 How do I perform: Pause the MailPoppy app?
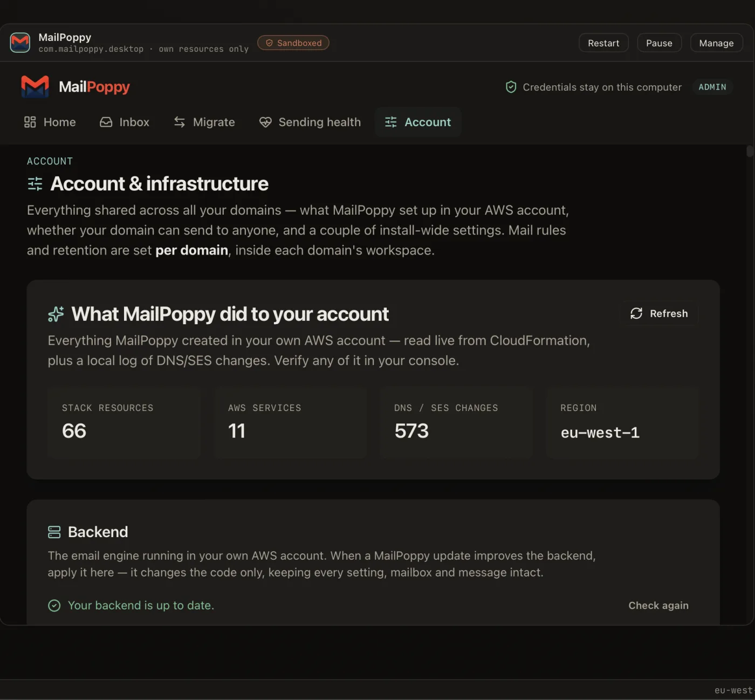click(659, 43)
